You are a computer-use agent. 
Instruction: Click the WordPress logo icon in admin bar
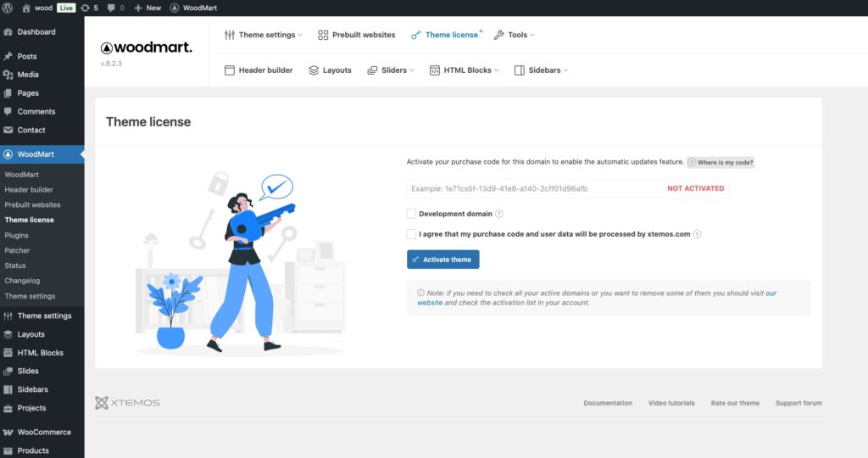point(8,8)
